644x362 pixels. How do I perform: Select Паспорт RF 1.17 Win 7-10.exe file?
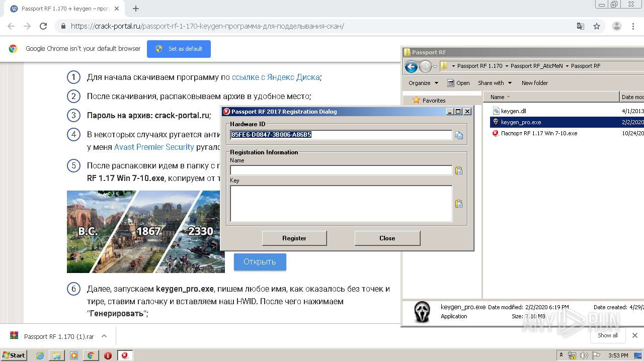[539, 133]
